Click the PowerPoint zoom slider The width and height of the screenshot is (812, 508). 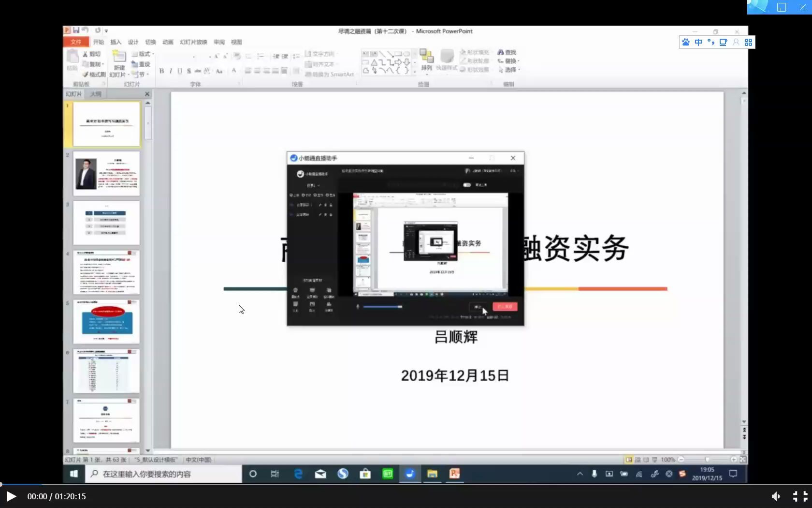click(707, 460)
